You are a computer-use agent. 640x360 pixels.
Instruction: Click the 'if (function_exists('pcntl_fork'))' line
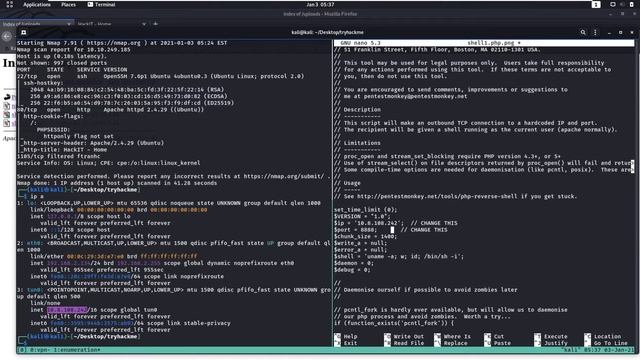tap(394, 323)
